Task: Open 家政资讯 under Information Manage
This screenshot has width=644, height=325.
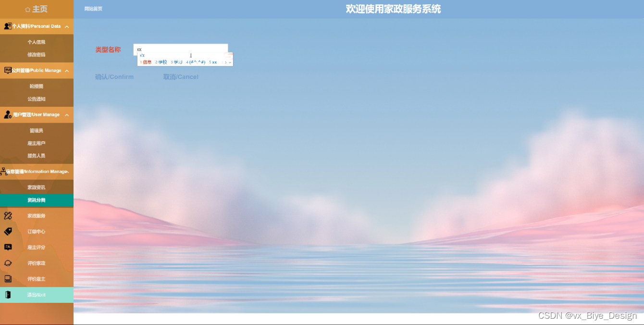Action: pos(37,187)
